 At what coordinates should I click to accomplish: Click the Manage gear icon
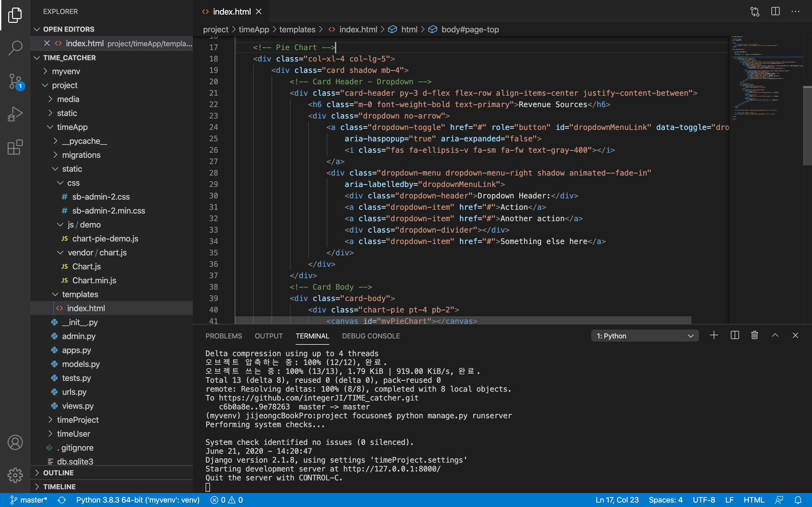point(15,475)
